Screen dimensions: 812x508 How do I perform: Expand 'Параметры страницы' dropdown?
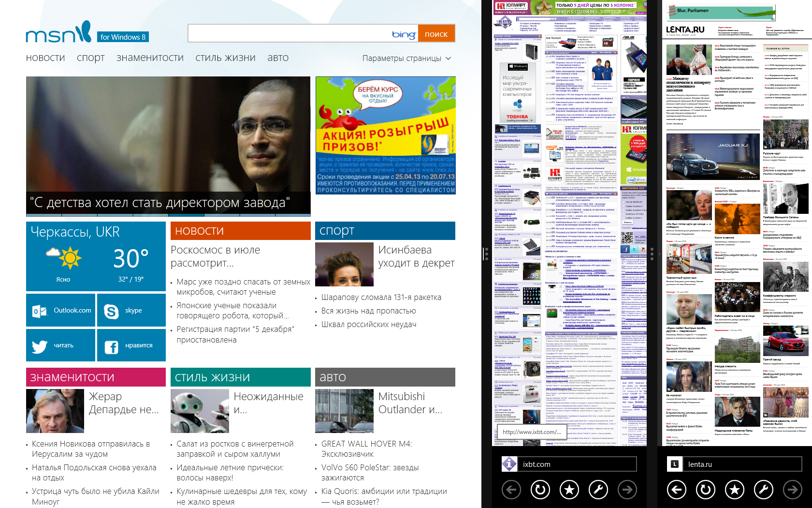tap(406, 58)
